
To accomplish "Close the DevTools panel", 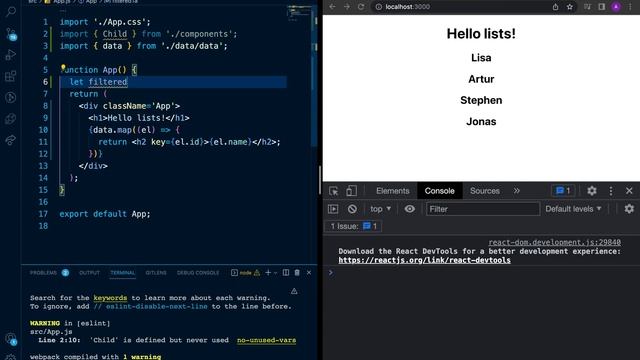I will click(629, 191).
